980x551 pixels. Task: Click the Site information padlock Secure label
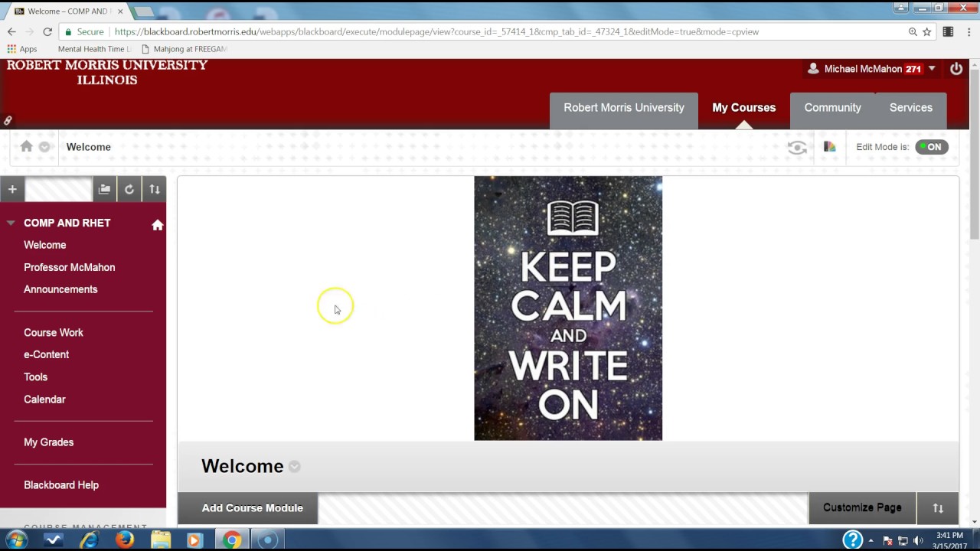click(85, 32)
